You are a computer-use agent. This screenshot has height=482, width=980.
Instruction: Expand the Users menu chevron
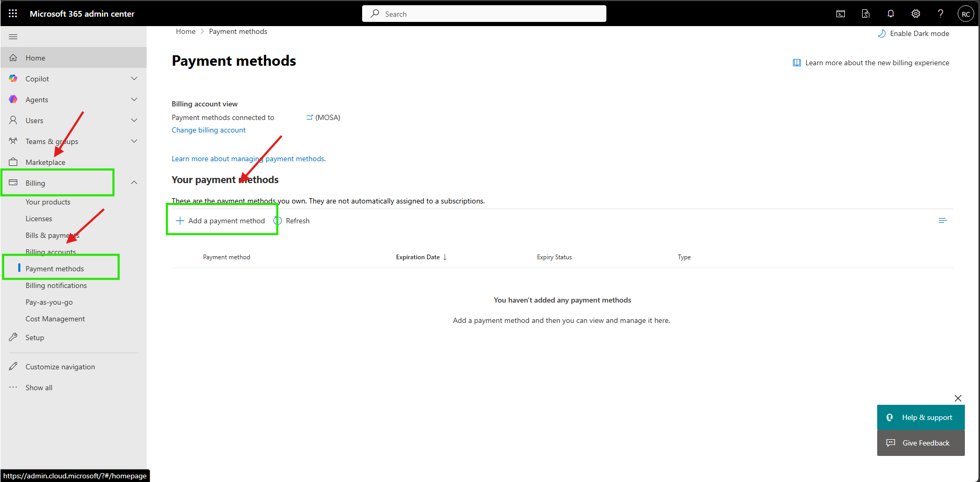point(134,120)
